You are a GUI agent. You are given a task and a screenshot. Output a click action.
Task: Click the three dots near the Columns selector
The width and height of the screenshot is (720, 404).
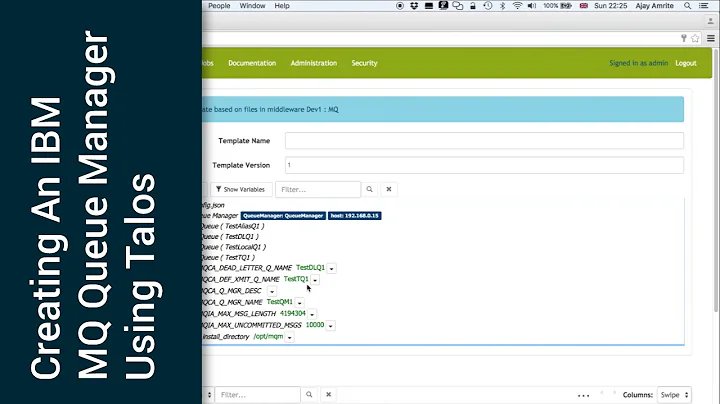pyautogui.click(x=584, y=395)
